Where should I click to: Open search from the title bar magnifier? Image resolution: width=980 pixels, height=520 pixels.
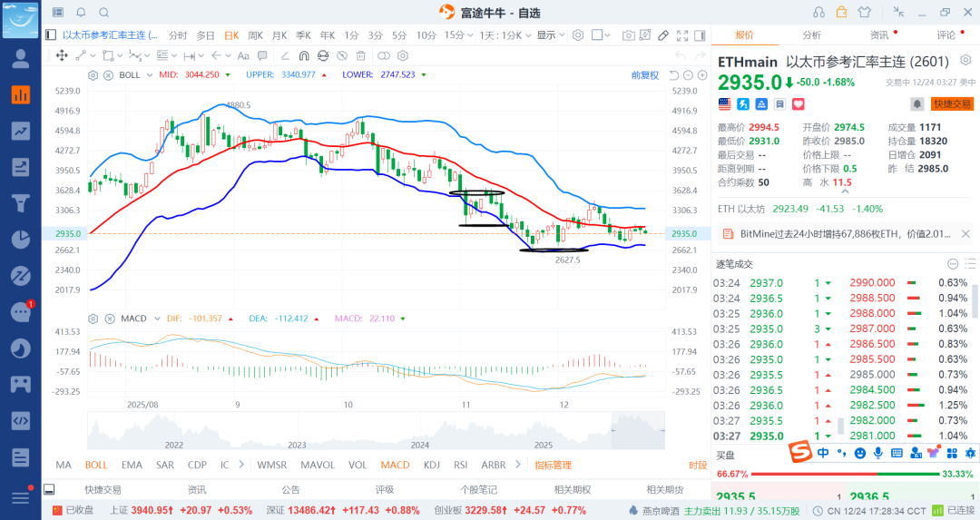(104, 12)
